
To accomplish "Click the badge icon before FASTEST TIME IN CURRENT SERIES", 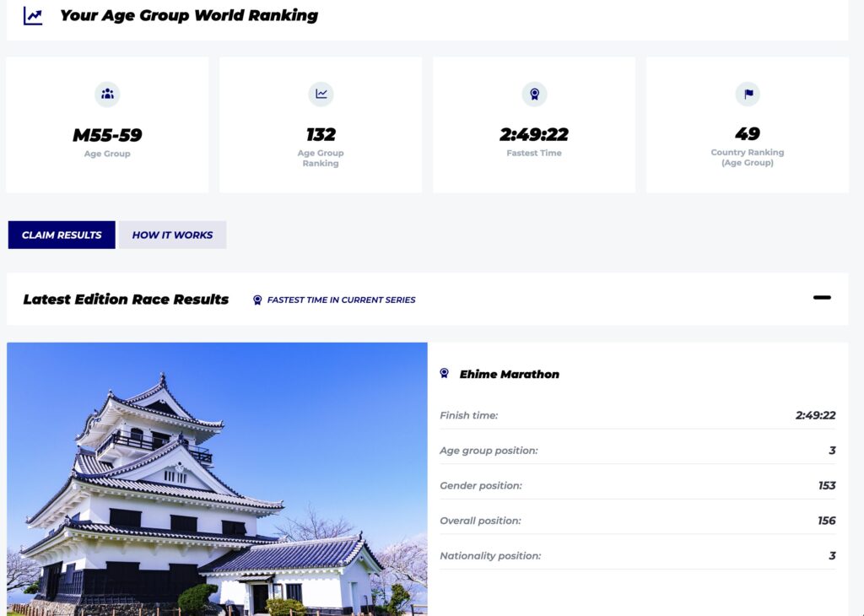I will 257,300.
